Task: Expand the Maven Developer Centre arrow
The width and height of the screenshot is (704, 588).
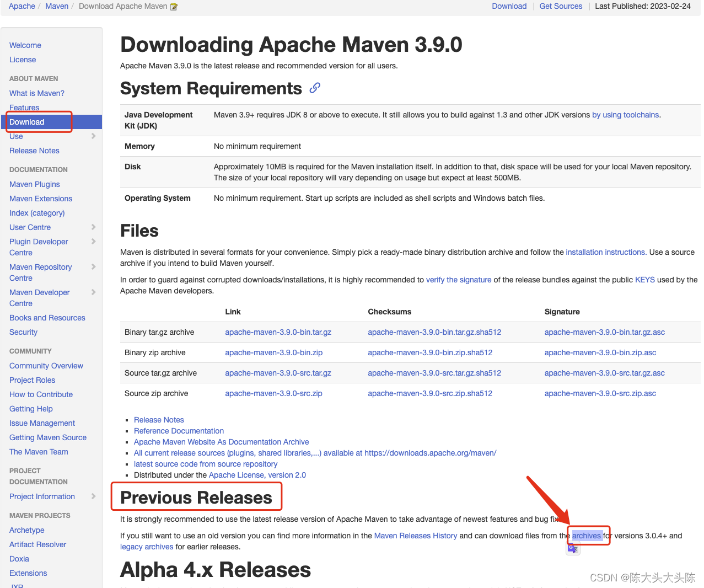Action: tap(93, 292)
